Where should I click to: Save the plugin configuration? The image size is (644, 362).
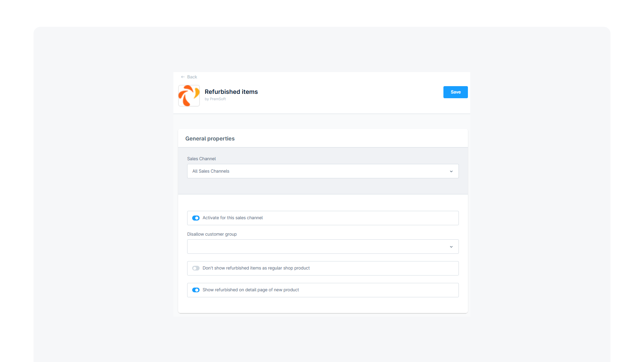point(455,92)
